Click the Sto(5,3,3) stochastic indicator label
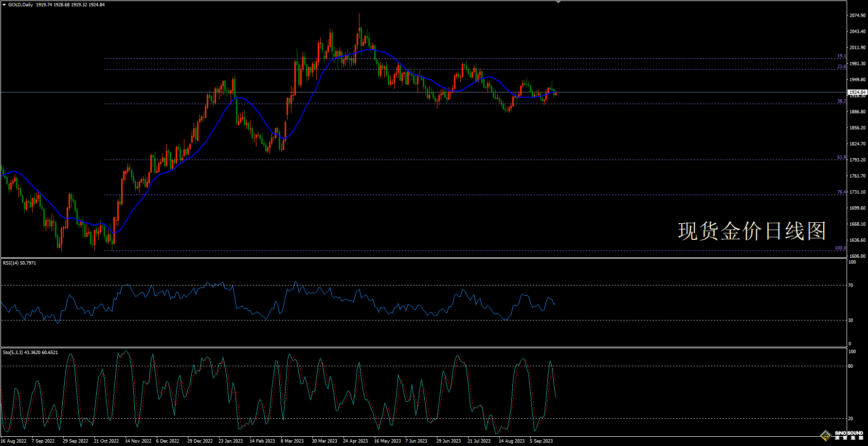 pos(30,353)
